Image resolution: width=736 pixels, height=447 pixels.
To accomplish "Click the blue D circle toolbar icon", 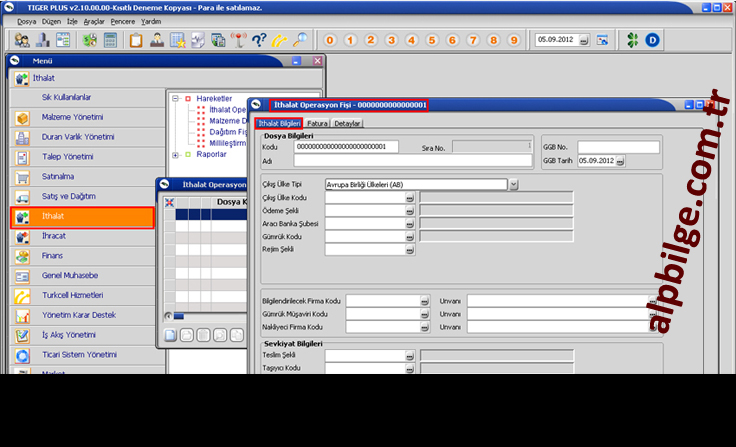I will (x=653, y=41).
